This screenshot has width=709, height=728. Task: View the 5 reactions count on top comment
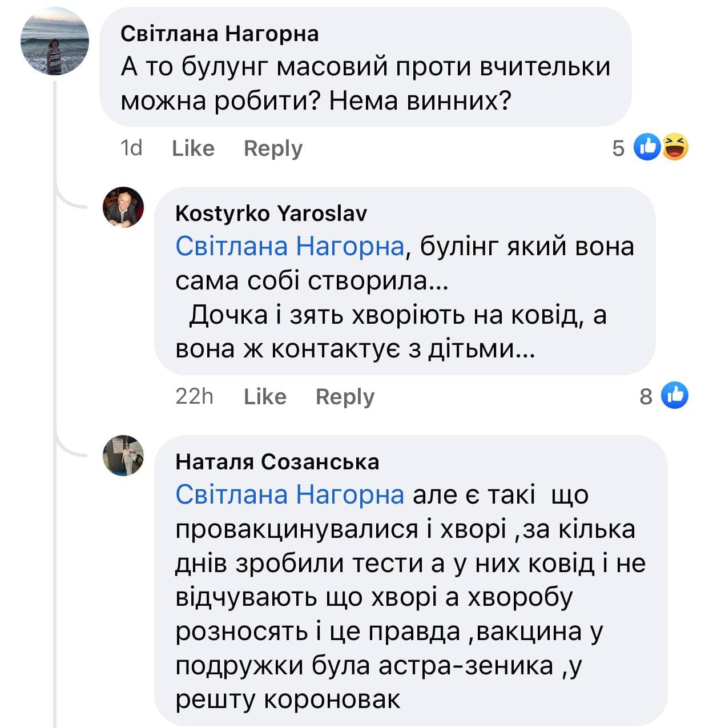(x=618, y=148)
